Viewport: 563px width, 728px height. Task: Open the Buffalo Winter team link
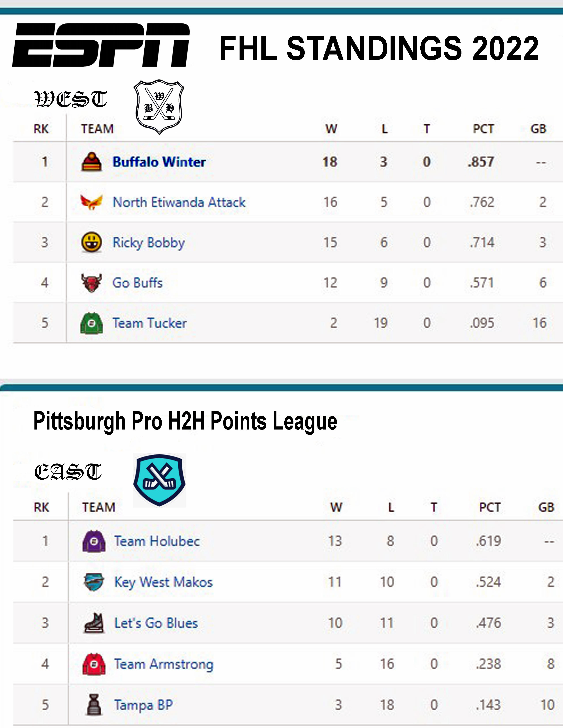(159, 162)
